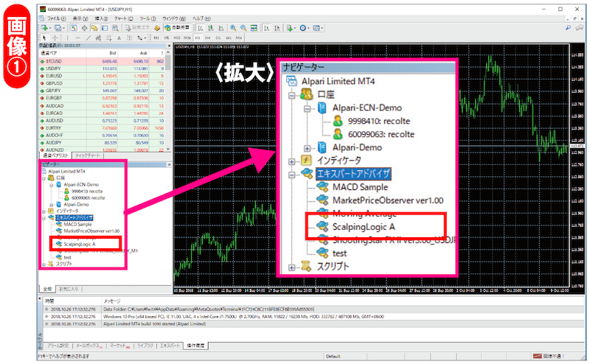Collapse the Alpari-ECN-Demo tree node

pos(52,185)
